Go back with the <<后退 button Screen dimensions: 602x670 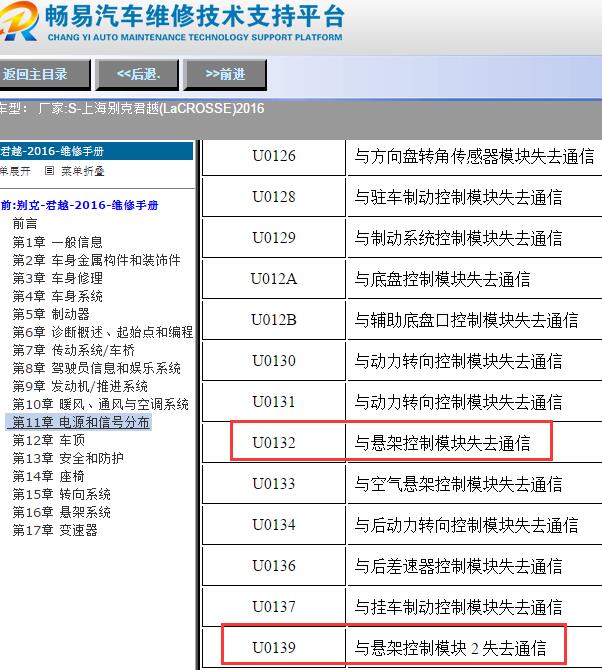click(137, 75)
